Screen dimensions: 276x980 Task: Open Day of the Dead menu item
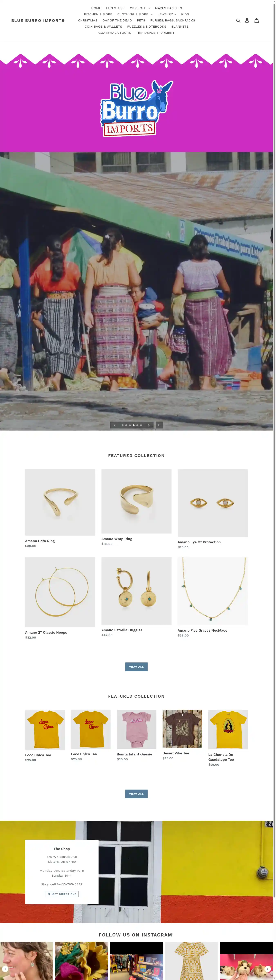pos(117,21)
